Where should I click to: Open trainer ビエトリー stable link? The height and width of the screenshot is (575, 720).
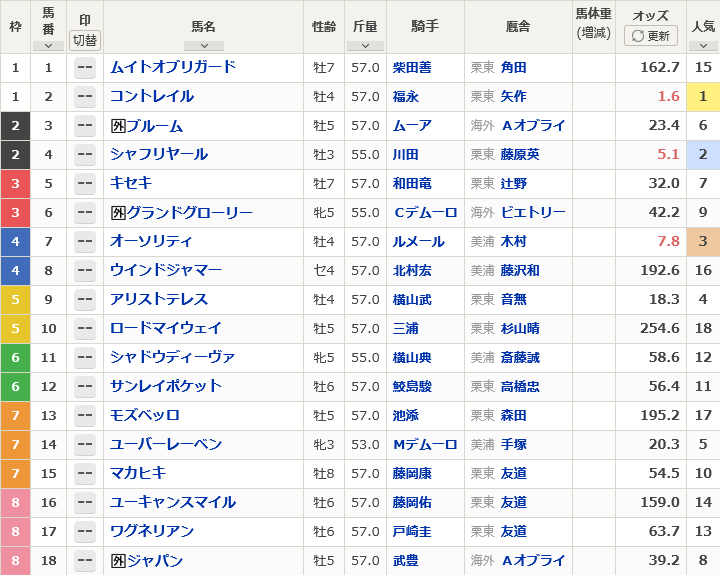[x=533, y=212]
